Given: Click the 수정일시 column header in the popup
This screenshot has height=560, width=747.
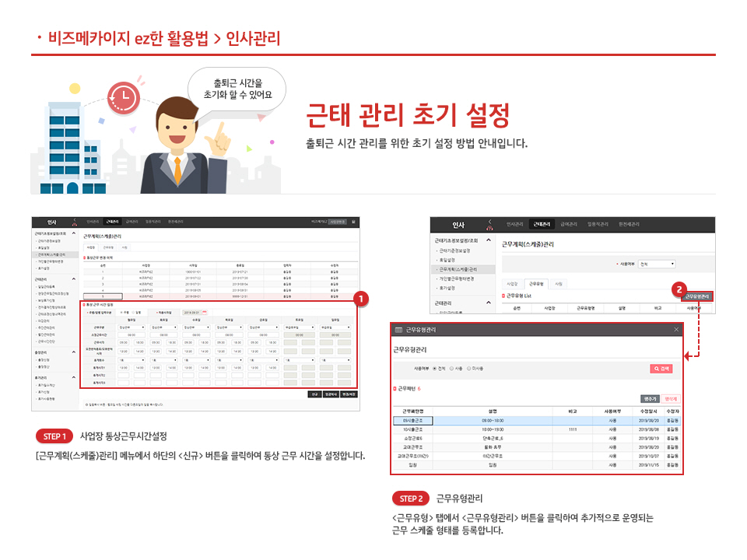Looking at the screenshot, I should 649,411.
